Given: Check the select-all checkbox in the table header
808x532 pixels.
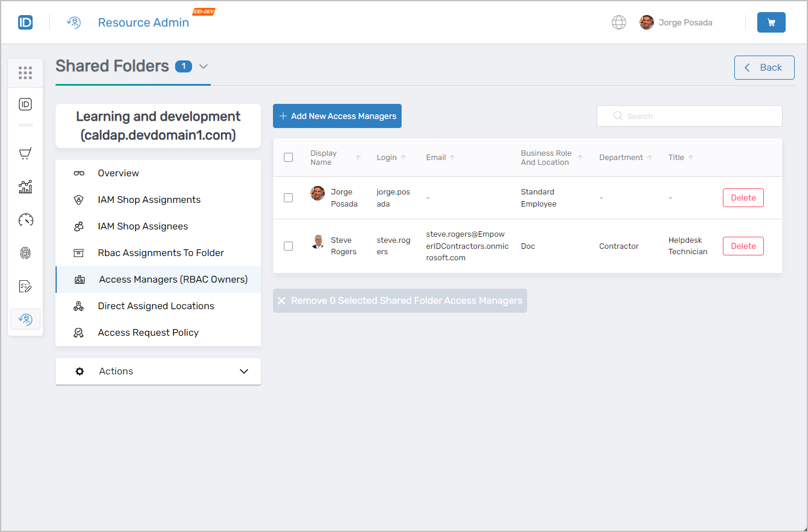Looking at the screenshot, I should point(288,157).
